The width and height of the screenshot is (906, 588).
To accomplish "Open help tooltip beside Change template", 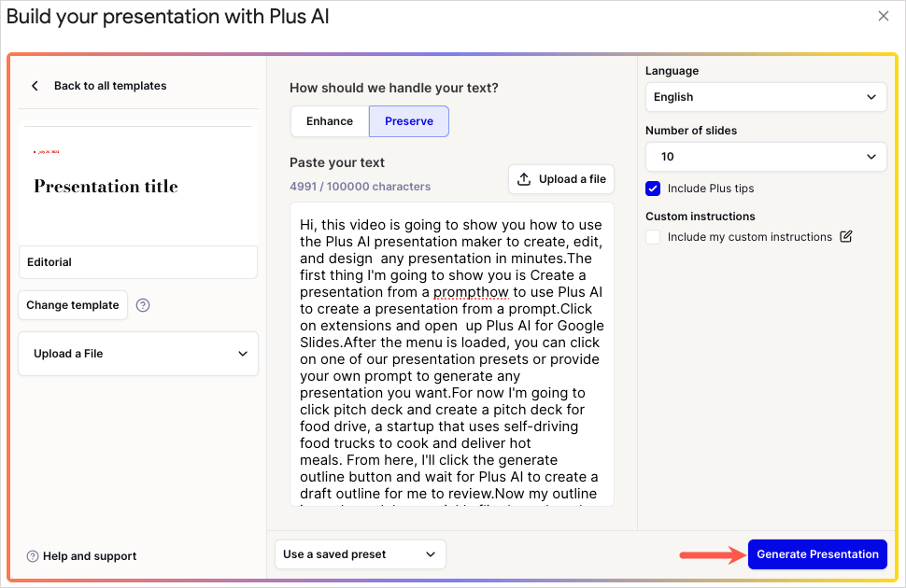I will coord(143,305).
